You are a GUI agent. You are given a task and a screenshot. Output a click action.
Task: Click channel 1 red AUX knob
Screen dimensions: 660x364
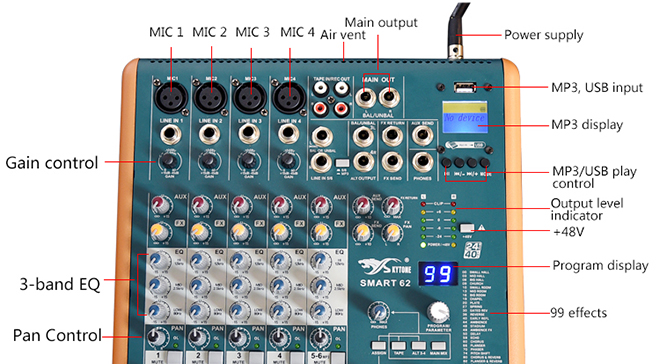[x=160, y=205]
